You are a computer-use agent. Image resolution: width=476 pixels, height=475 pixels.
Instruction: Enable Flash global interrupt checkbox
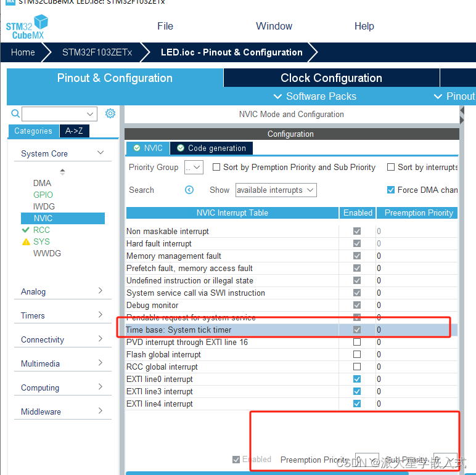point(357,354)
